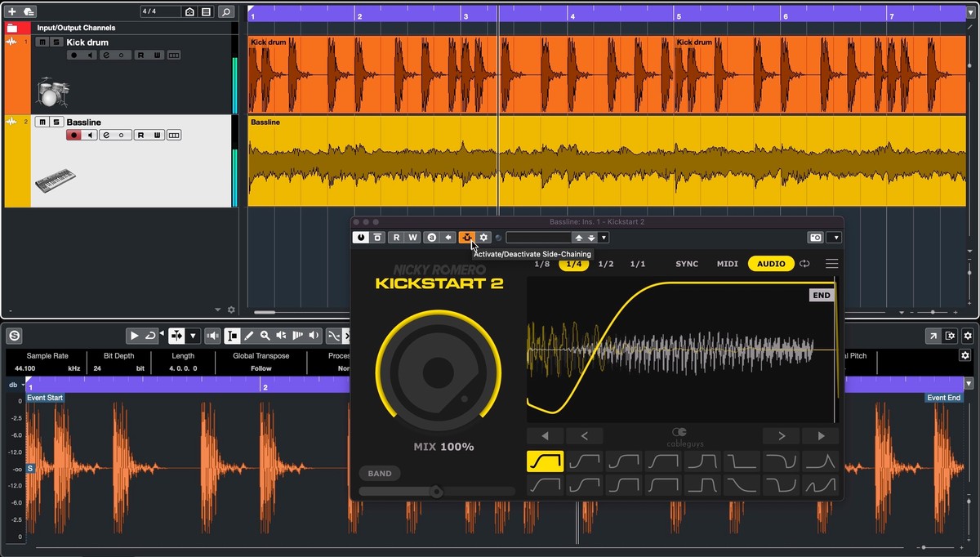
Task: Click the BAND button in Kickstart
Action: coord(379,474)
